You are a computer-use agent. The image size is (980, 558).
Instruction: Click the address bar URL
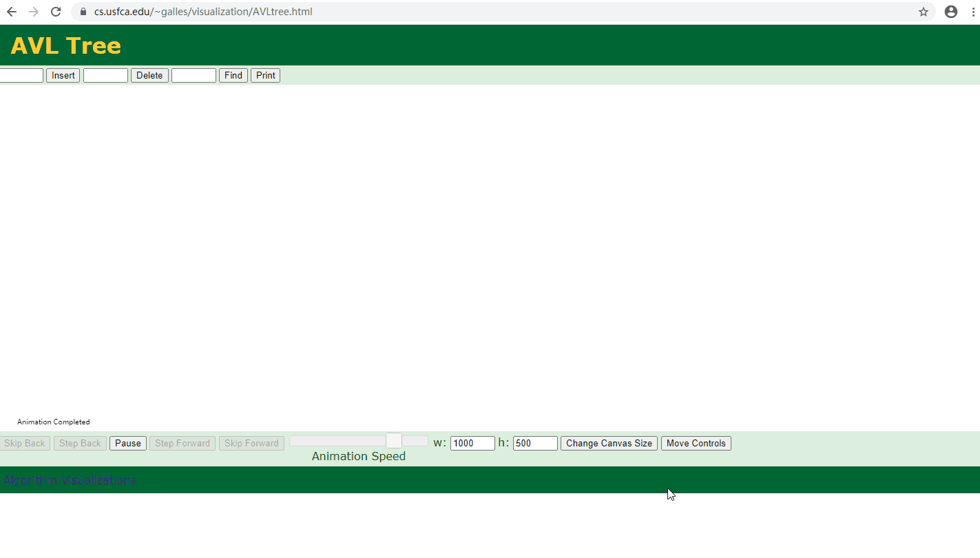[203, 12]
